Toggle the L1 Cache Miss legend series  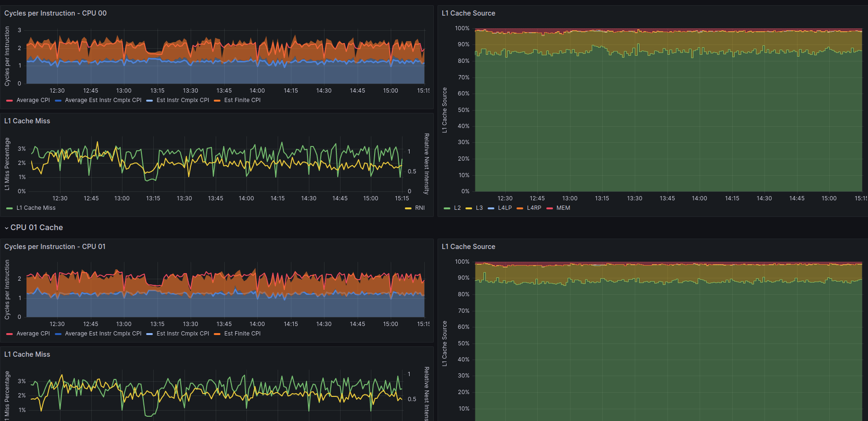tap(36, 208)
